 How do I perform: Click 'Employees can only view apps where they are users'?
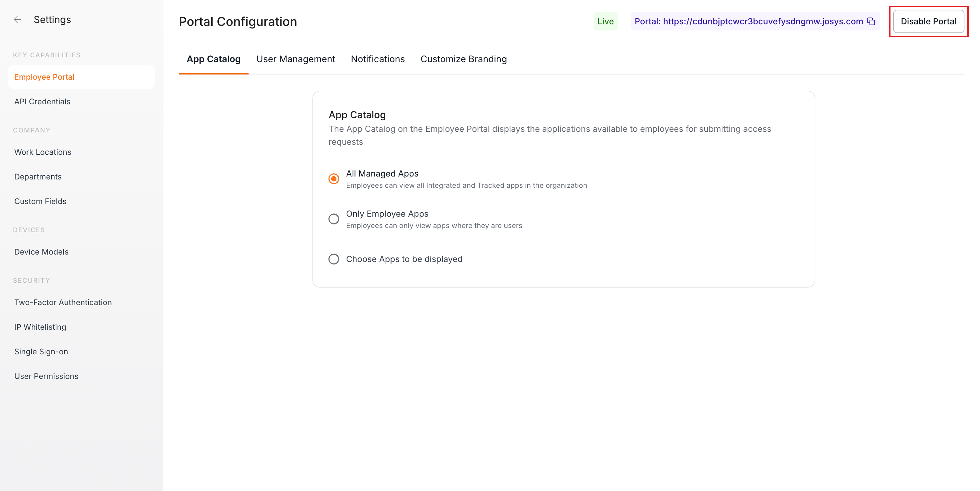click(434, 226)
